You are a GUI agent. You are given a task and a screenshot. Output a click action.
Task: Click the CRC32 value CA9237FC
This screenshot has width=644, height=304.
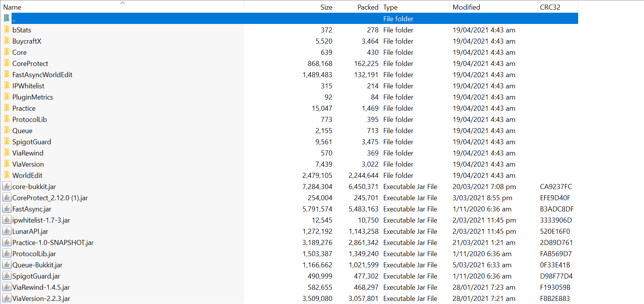click(x=556, y=187)
